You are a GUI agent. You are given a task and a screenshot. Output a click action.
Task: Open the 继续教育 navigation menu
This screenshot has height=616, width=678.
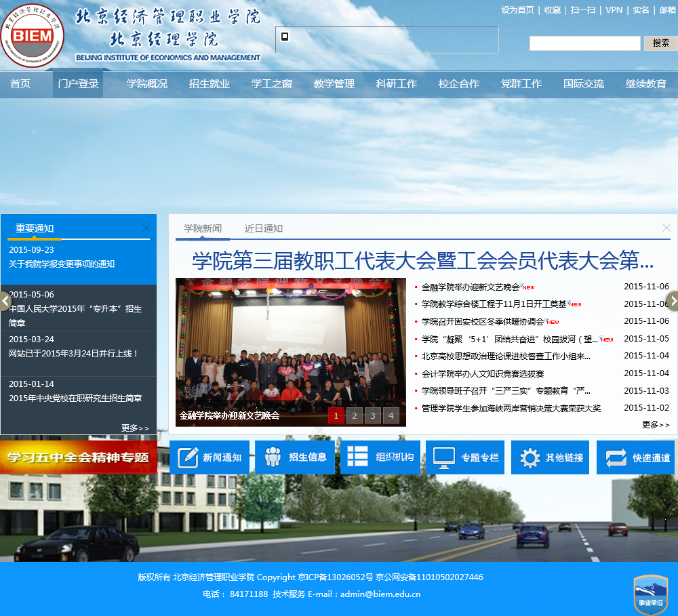click(x=646, y=84)
